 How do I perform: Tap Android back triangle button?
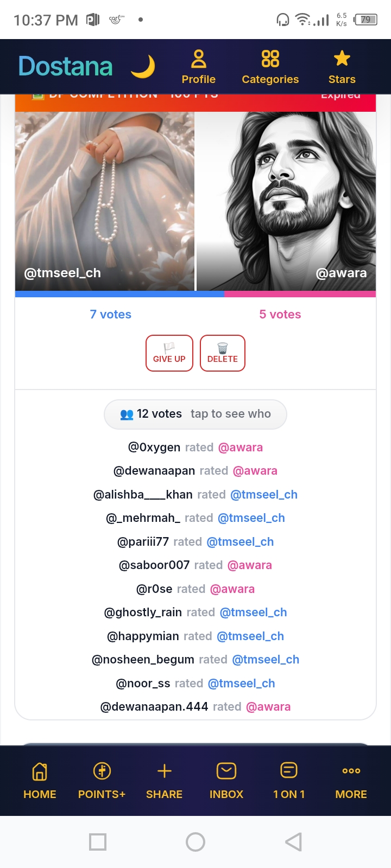[293, 842]
